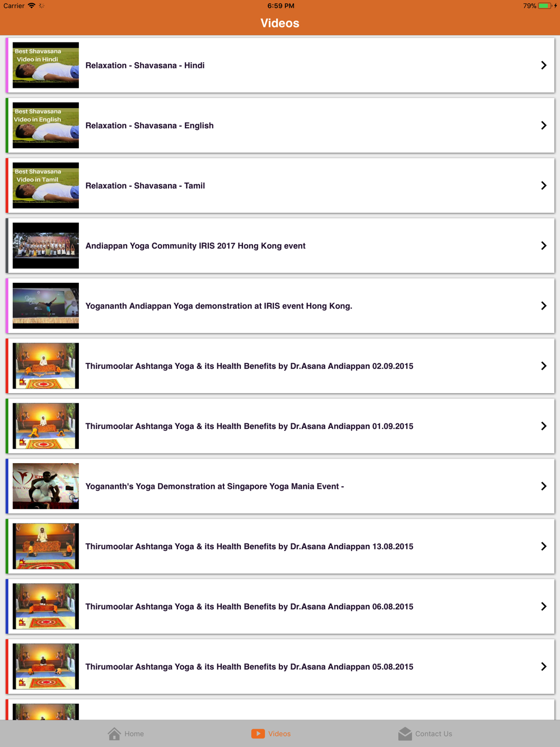Open Relaxation Shavasana Hindi chevron arrow

pos(544,66)
